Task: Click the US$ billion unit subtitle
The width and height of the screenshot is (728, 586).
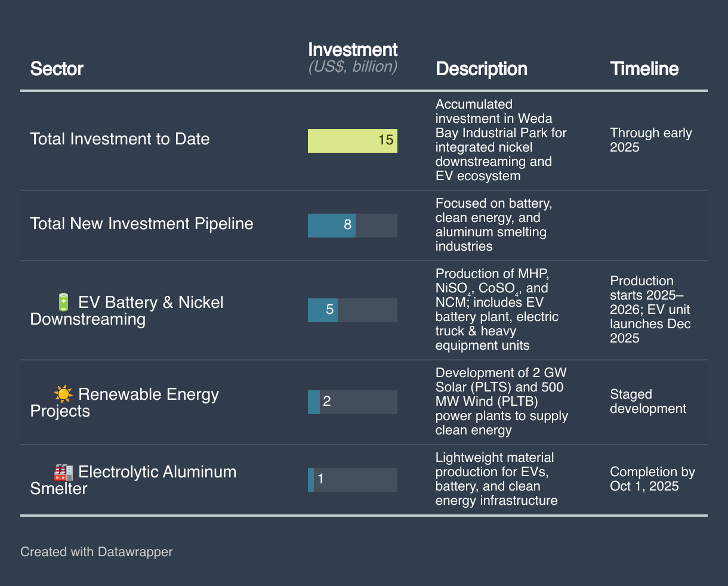Action: click(x=353, y=67)
